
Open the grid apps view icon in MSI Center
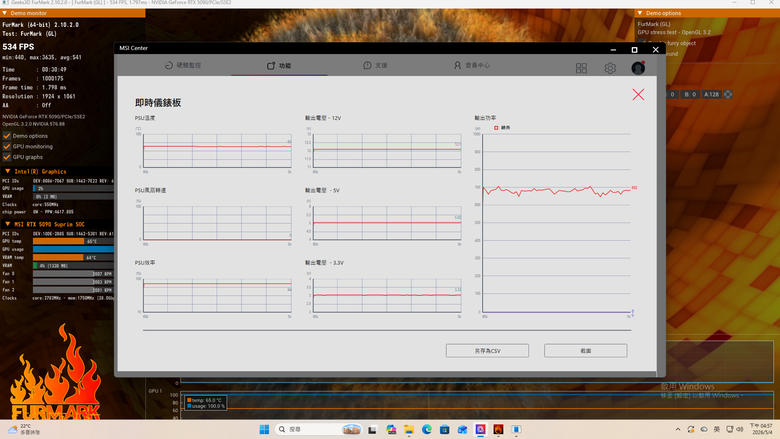[581, 68]
